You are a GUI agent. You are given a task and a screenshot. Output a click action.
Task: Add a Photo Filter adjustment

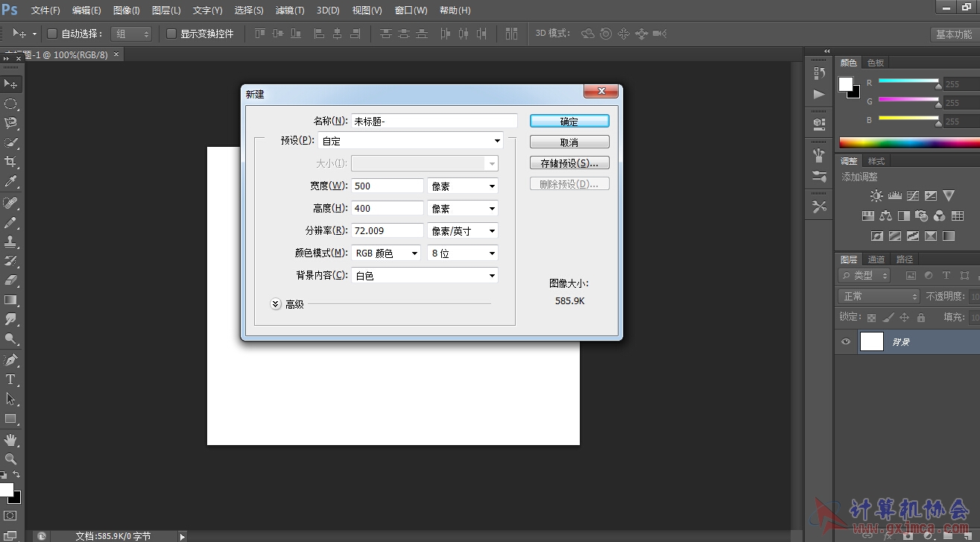click(921, 216)
